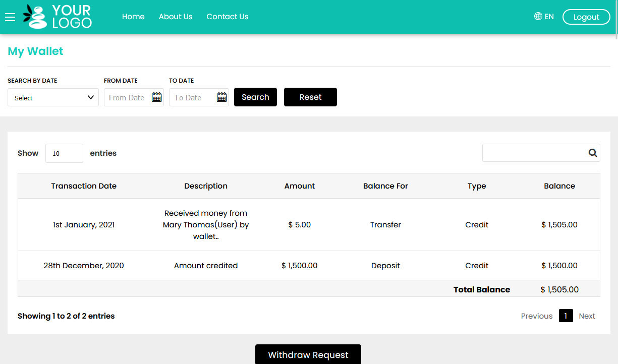Change the Show entries count field

click(x=64, y=153)
